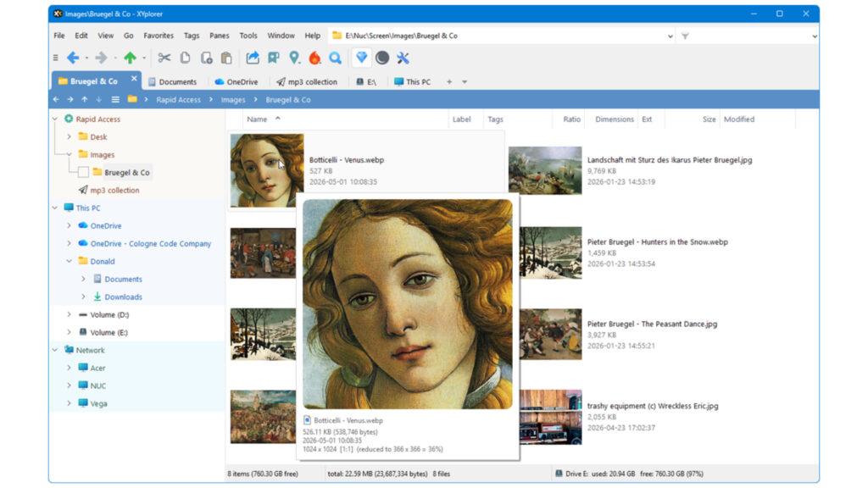Click the breadcrumb bar forward arrow
The image size is (868, 488).
click(70, 100)
